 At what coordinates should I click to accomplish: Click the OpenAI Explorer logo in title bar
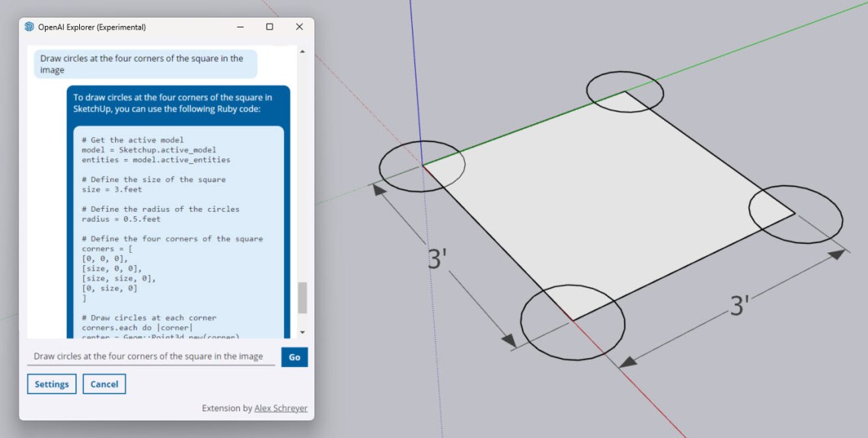pyautogui.click(x=30, y=27)
